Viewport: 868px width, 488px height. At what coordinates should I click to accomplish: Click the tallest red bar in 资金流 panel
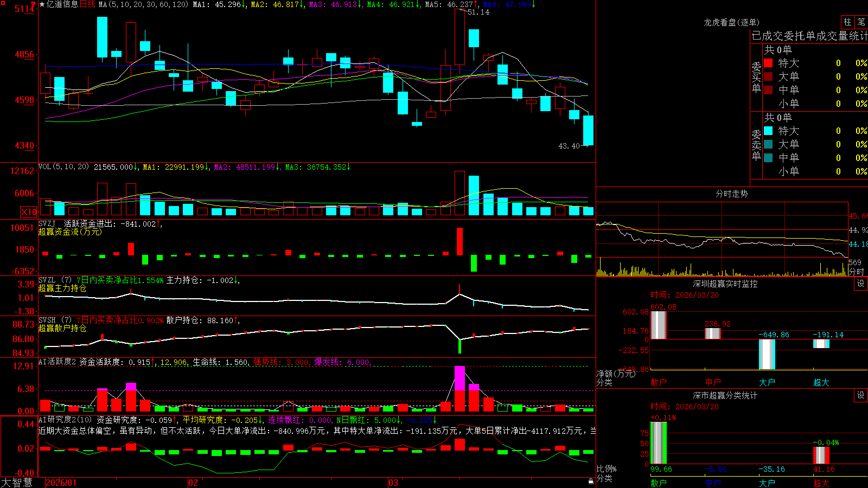coord(460,241)
